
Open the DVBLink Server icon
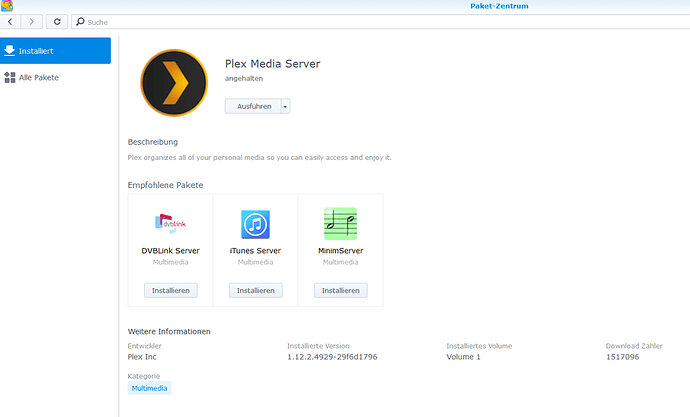[170, 224]
